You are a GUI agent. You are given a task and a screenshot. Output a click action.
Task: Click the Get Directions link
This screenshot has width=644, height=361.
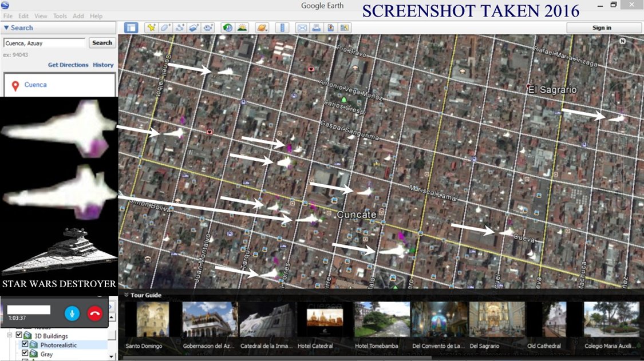click(68, 65)
